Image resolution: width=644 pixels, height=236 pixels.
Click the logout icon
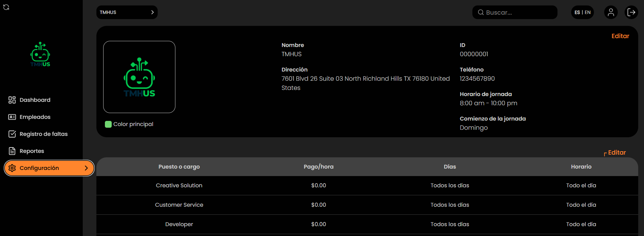631,12
